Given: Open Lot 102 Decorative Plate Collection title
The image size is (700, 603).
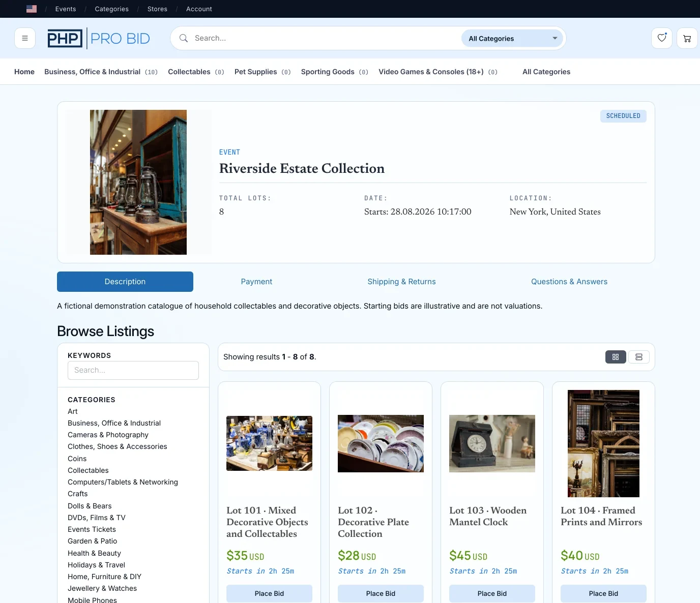Looking at the screenshot, I should click(x=374, y=522).
